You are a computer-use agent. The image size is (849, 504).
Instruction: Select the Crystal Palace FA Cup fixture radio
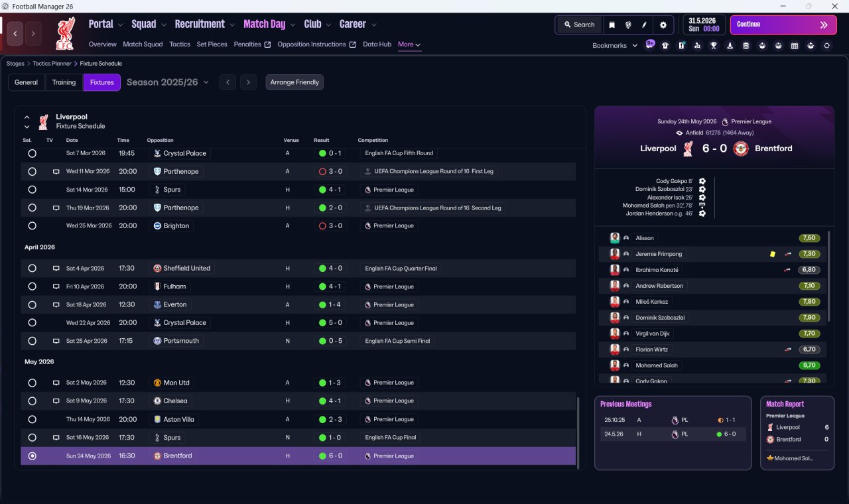tap(32, 153)
